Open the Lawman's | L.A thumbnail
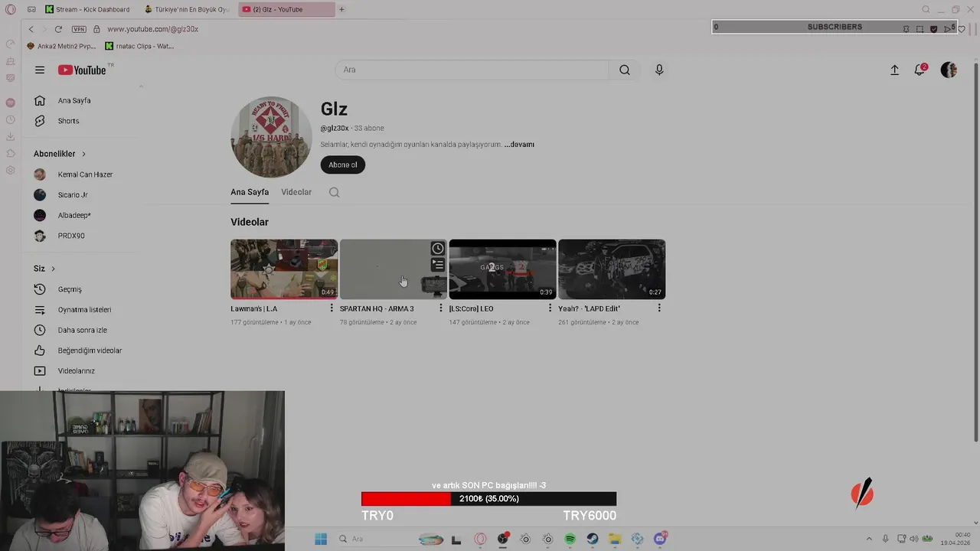 click(284, 269)
